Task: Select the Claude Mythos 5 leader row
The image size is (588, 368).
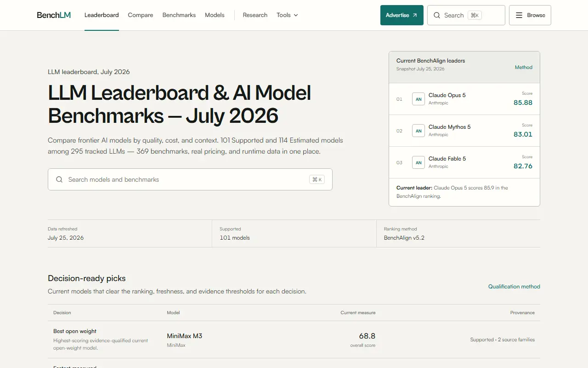Action: coord(464,131)
